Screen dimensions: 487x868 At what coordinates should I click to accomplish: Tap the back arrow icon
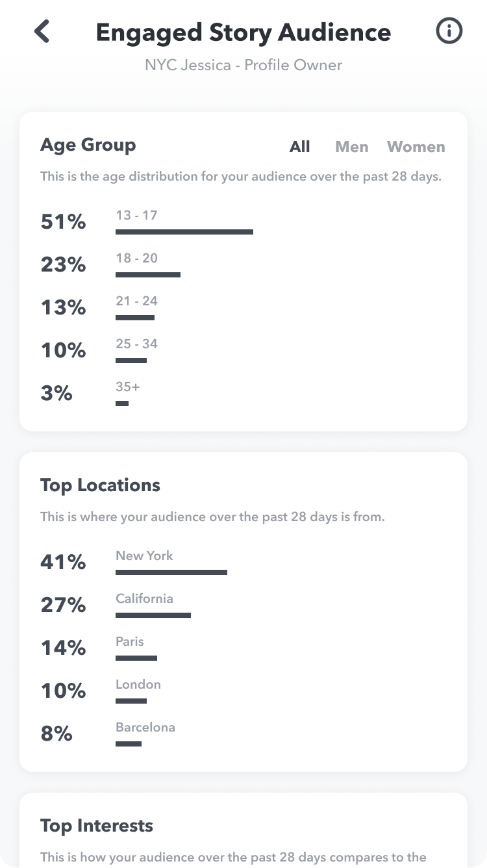[x=42, y=31]
